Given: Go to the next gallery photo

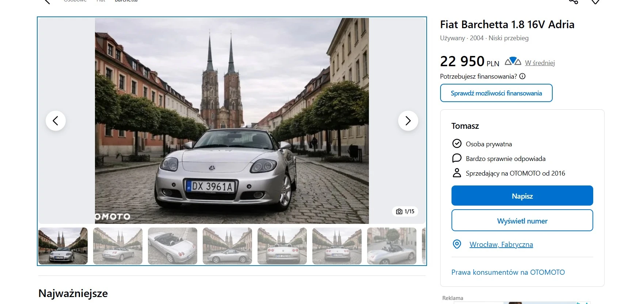Looking at the screenshot, I should coord(408,121).
